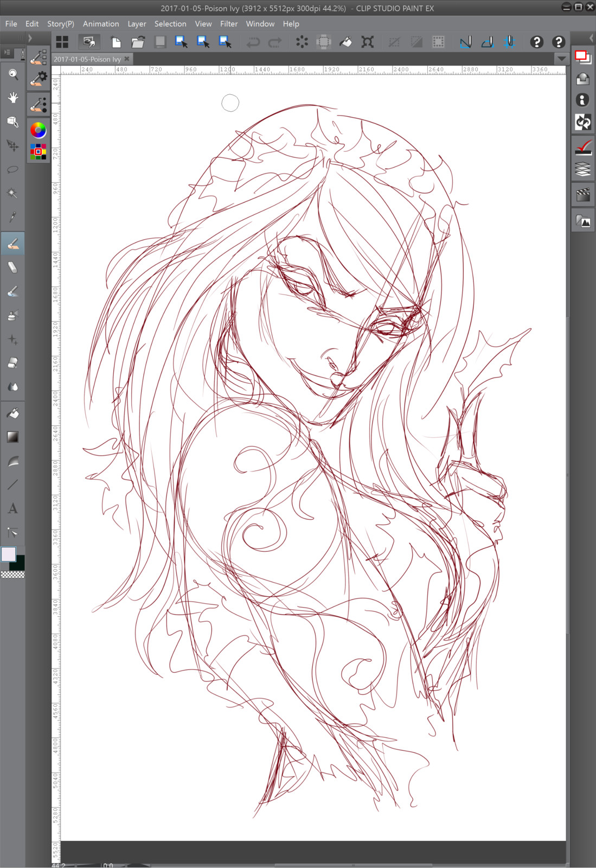
Task: Select the Decoration sparkle tool
Action: click(x=13, y=339)
